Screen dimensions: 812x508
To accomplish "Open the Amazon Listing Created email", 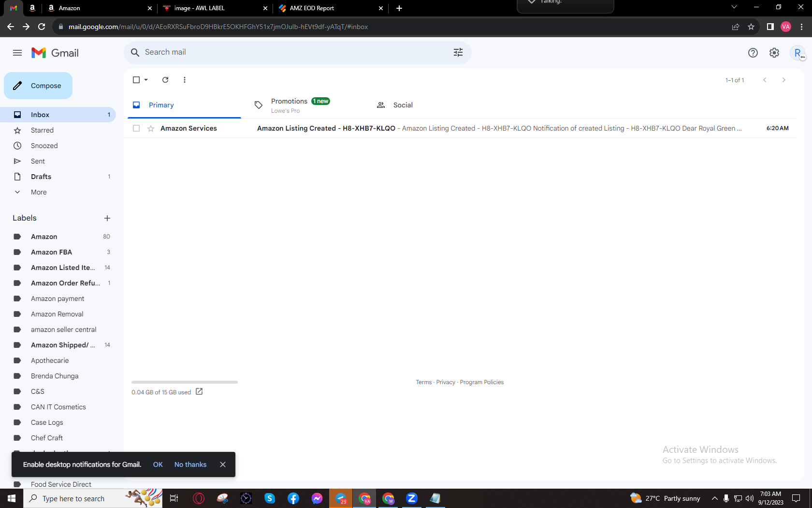I will tap(460, 128).
